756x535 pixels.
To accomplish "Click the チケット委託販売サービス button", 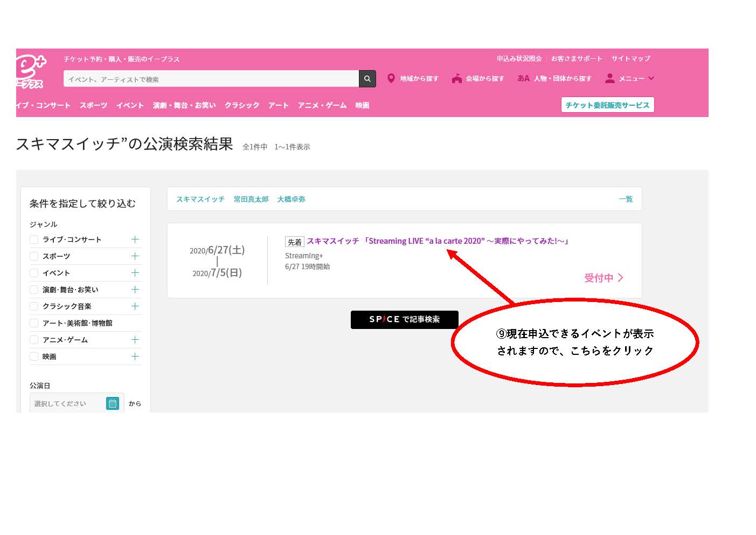I will pyautogui.click(x=607, y=105).
